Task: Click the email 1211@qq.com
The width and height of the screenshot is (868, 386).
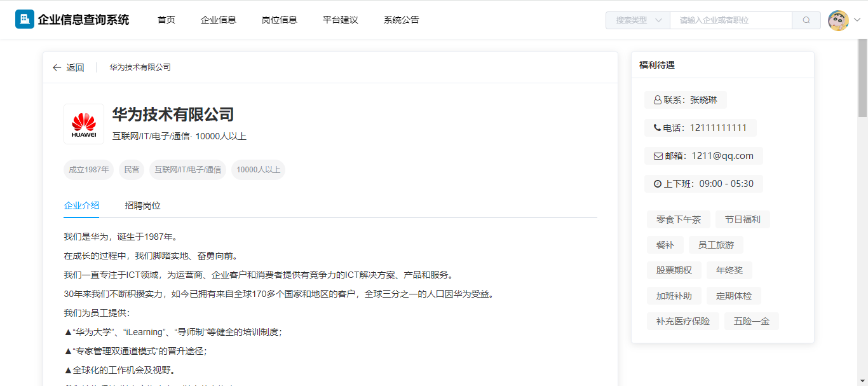Action: [x=722, y=156]
